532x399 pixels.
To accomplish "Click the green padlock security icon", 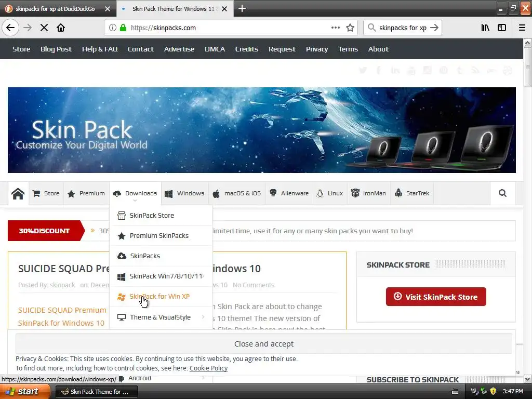I will [123, 28].
